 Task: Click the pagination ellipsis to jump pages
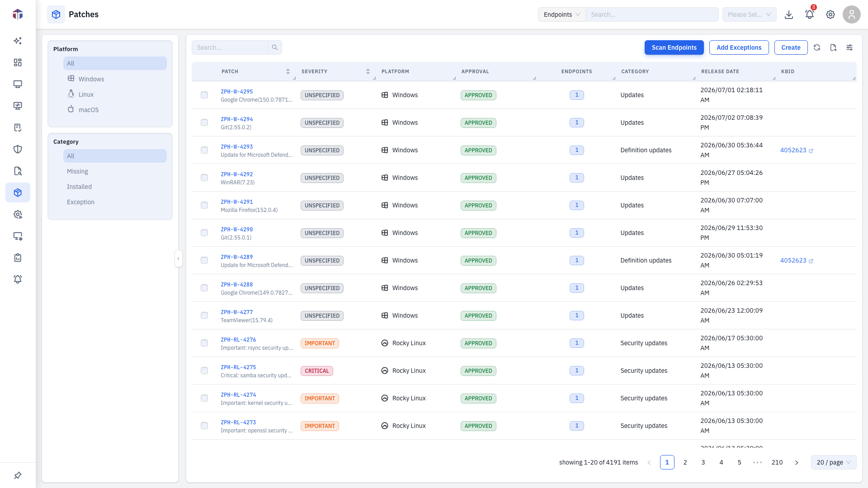pyautogui.click(x=758, y=462)
